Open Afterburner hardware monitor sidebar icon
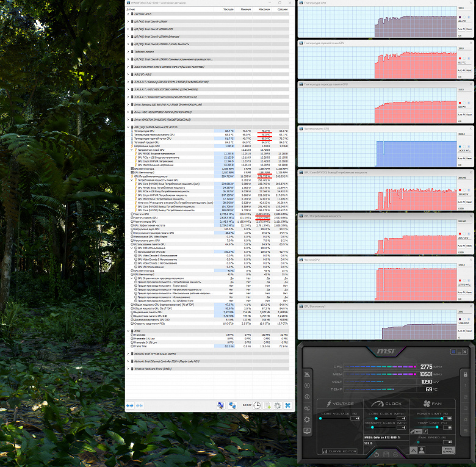This screenshot has width=476, height=467. pyautogui.click(x=307, y=430)
